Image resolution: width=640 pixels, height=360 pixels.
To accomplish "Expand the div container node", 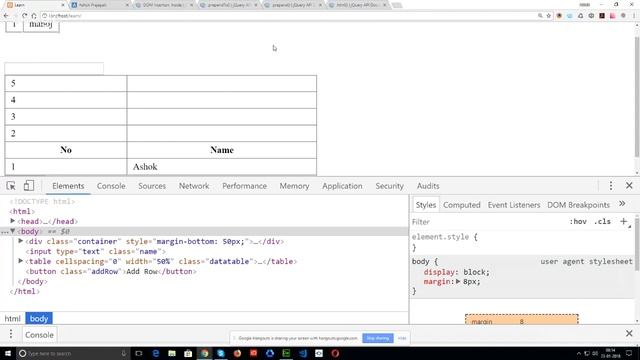I will (20, 241).
